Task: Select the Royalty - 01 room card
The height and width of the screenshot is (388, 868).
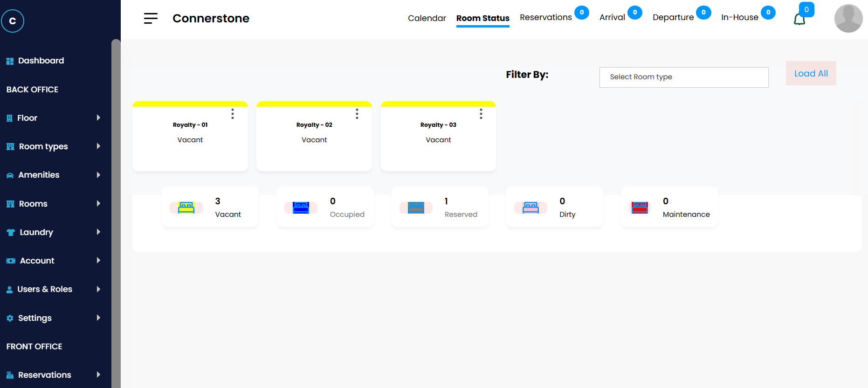Action: click(190, 136)
